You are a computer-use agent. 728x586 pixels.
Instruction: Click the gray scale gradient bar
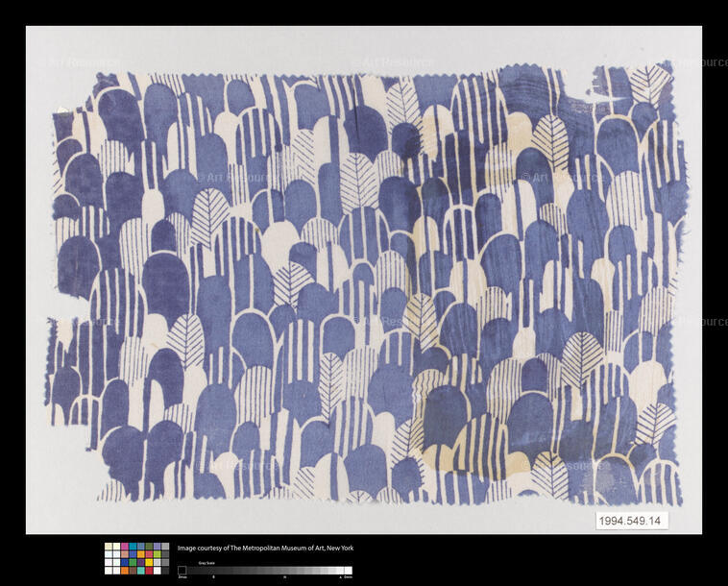(x=265, y=571)
